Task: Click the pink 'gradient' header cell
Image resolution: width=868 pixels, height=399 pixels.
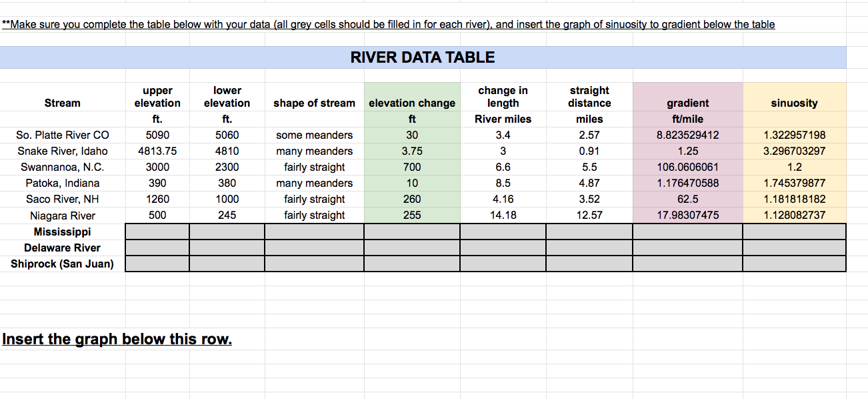Action: [687, 103]
